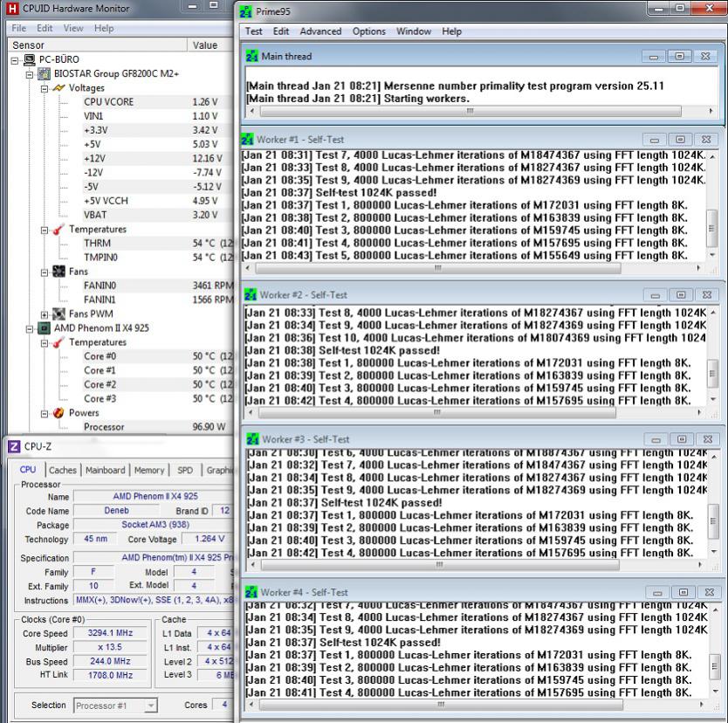Collapse the Voltages node
Viewport: 728px width, 723px height.
tap(45, 88)
